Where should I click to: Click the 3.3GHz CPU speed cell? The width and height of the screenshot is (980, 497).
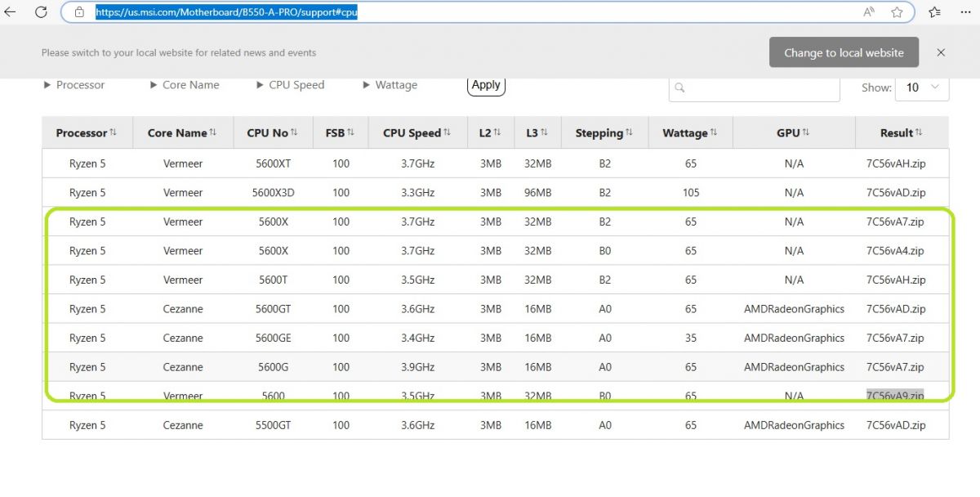point(418,193)
